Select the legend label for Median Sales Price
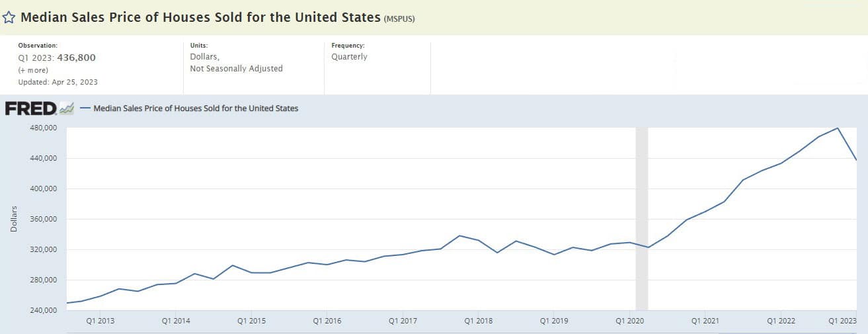The width and height of the screenshot is (868, 334). click(x=196, y=108)
